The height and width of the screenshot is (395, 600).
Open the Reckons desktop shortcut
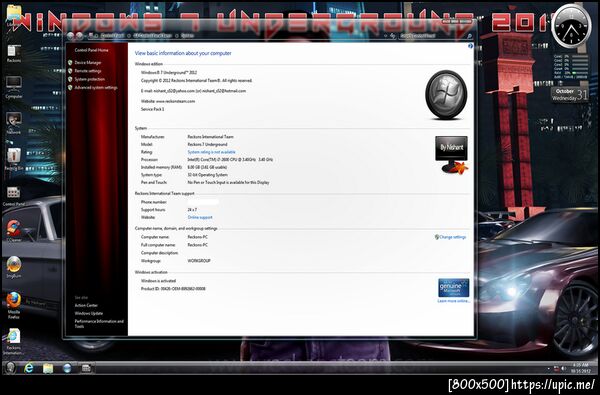pyautogui.click(x=14, y=54)
